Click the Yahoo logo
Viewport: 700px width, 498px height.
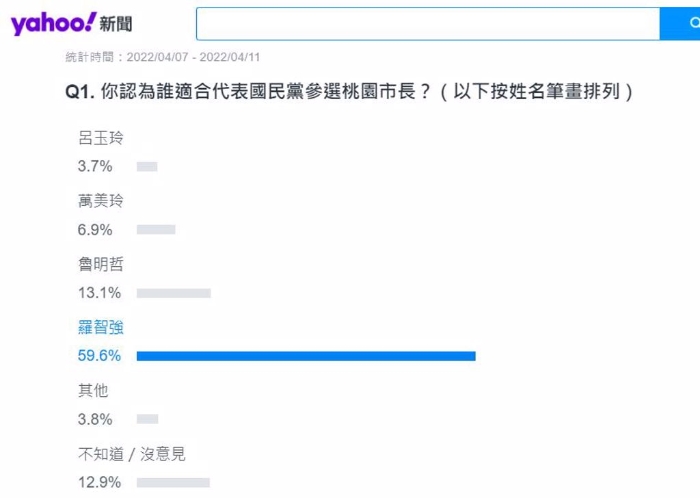pyautogui.click(x=54, y=23)
